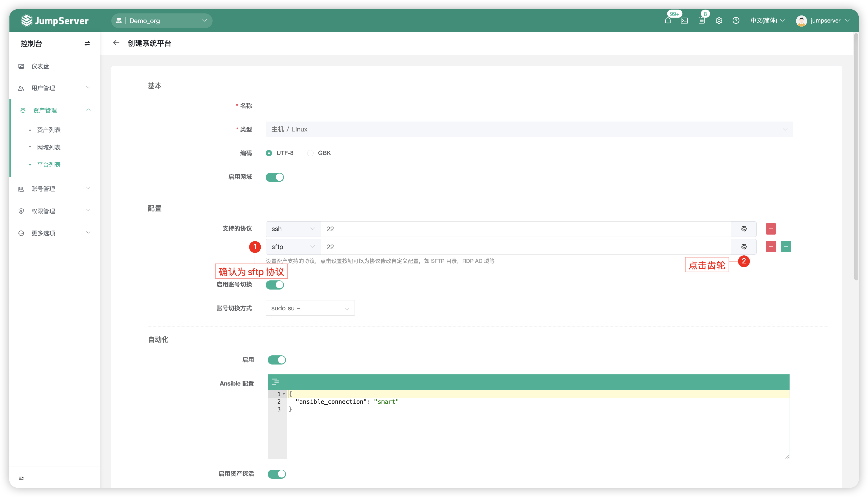Expand the 权限管理 menu
Screen dimensions: 868x497
tap(55, 211)
